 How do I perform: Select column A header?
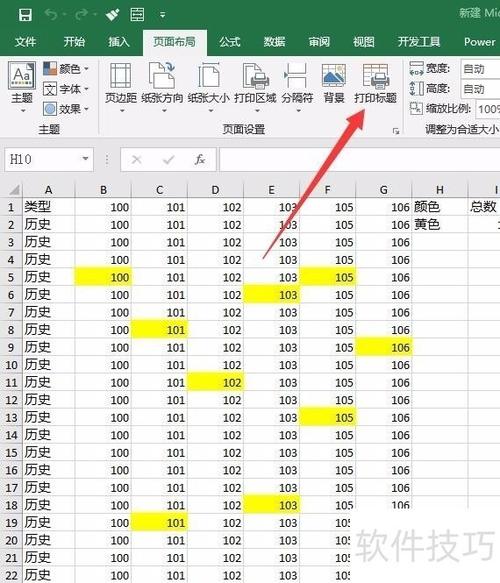(x=49, y=190)
